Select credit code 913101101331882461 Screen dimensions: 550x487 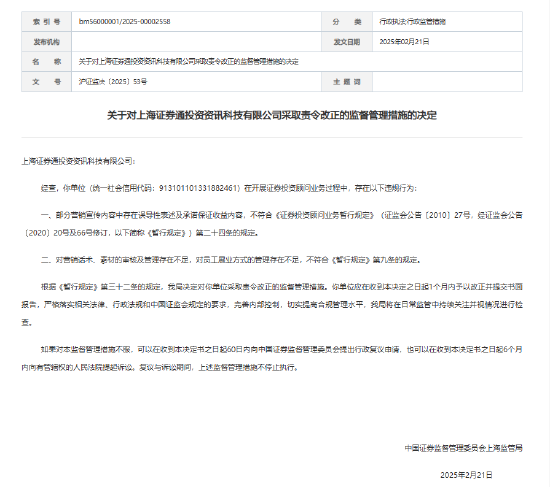[199, 188]
